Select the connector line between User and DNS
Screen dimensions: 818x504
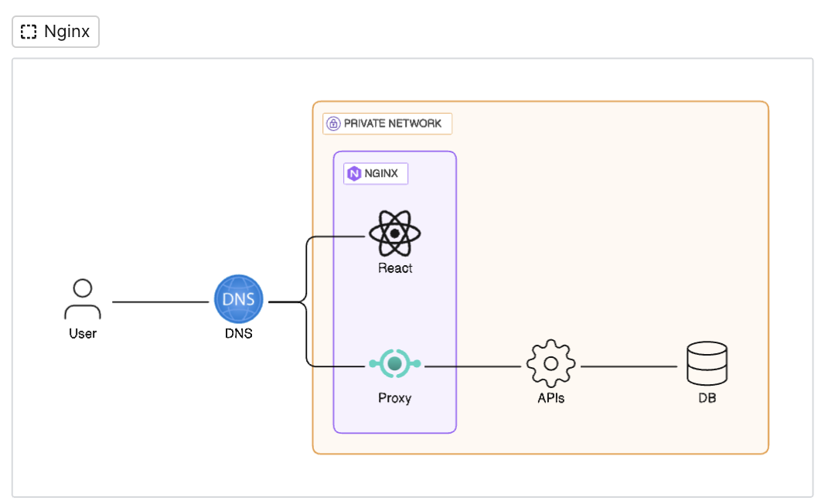[x=160, y=302]
